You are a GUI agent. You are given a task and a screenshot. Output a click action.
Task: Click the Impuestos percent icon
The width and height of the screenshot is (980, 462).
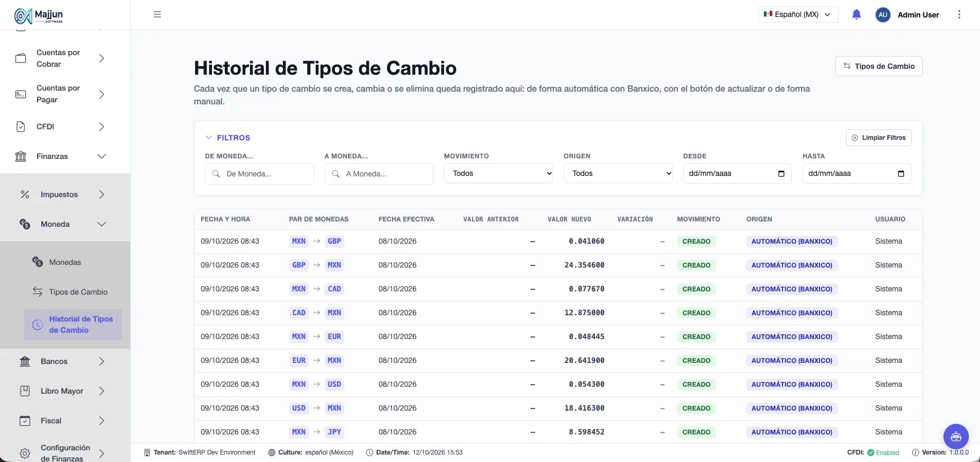click(x=25, y=194)
